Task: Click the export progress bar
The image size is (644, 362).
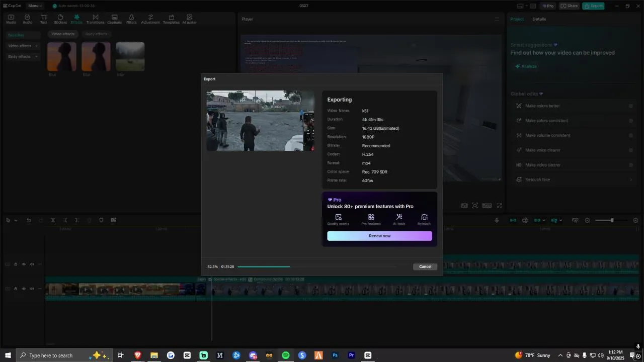Action: tap(317, 266)
